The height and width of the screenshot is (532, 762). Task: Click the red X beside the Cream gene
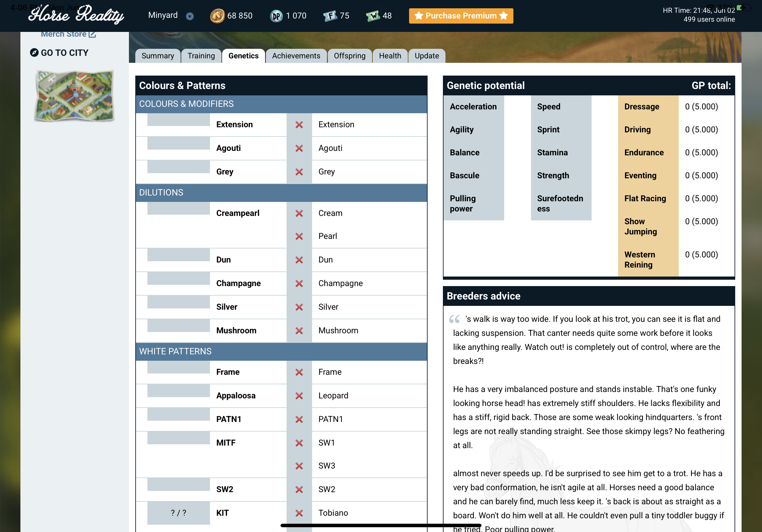(299, 213)
